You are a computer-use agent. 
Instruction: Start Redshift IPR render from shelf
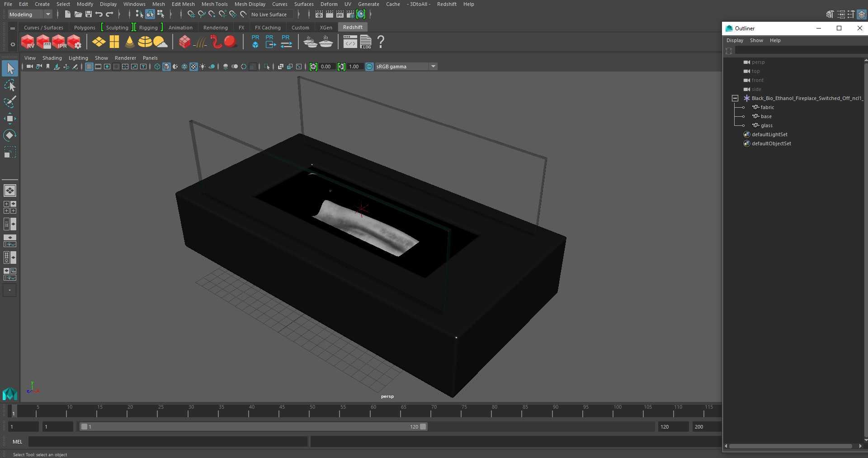click(x=59, y=42)
